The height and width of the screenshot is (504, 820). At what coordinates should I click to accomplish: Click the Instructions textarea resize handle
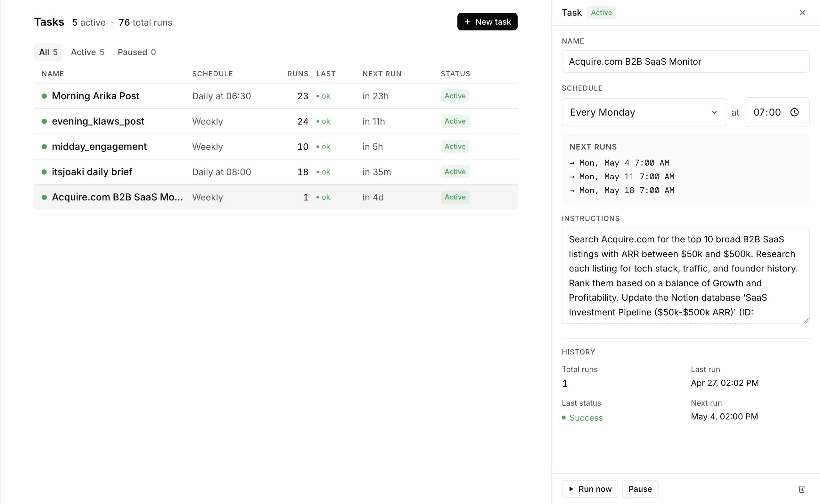[806, 320]
